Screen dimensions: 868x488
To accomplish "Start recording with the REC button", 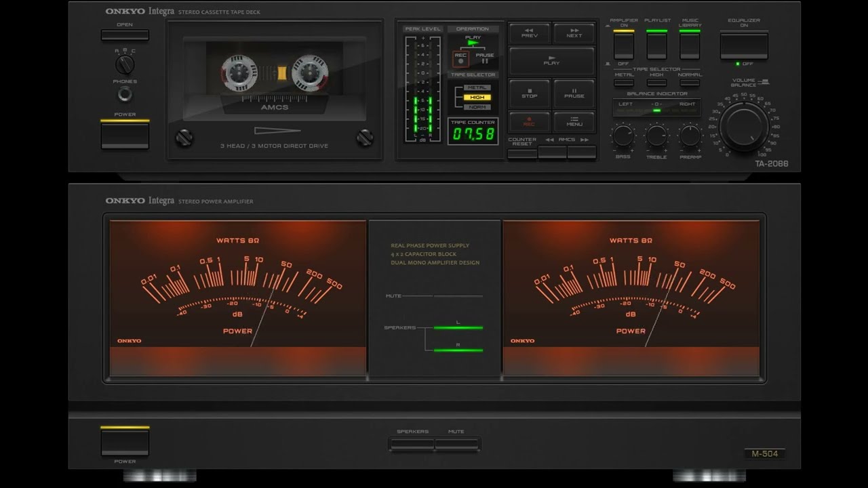I will pos(530,122).
